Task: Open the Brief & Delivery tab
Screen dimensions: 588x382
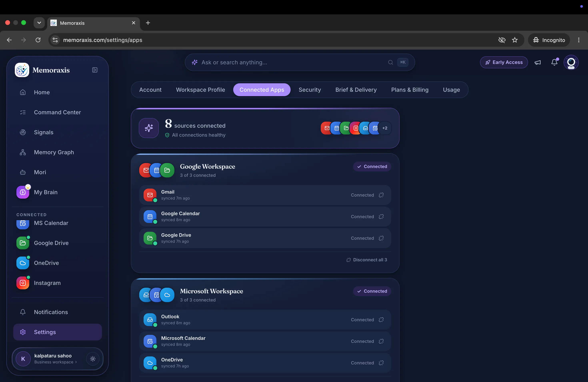Action: coord(356,90)
